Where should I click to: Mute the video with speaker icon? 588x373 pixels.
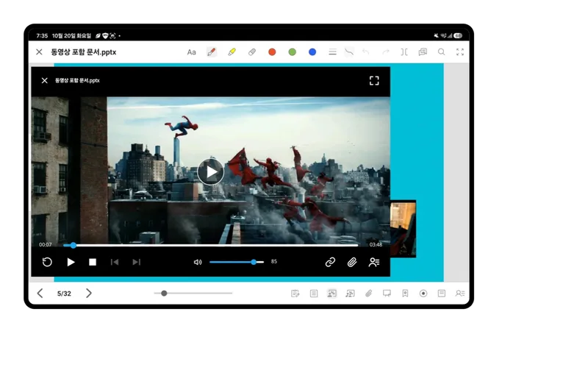198,262
